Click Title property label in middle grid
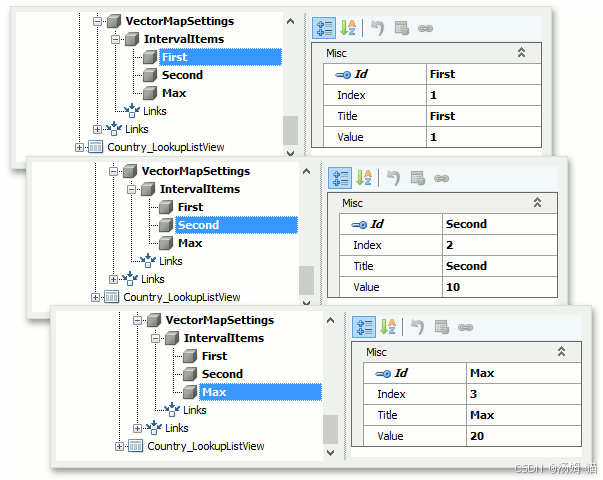This screenshot has height=480, width=603. point(363,266)
